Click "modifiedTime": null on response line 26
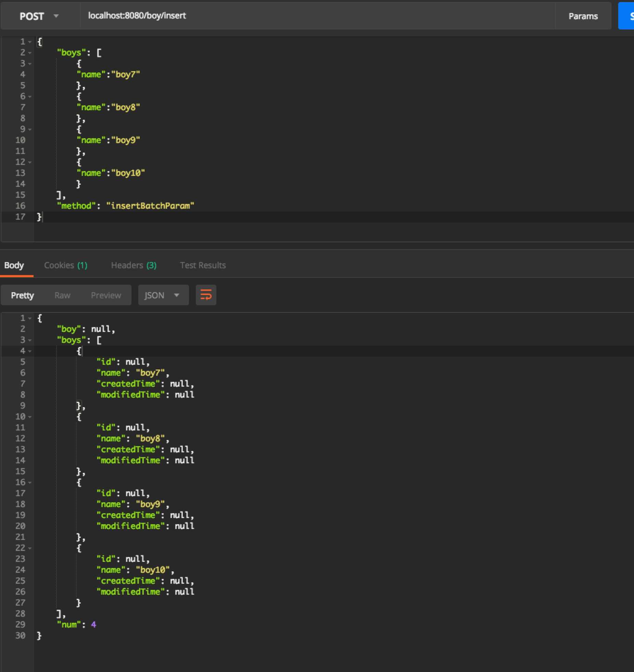 point(145,592)
